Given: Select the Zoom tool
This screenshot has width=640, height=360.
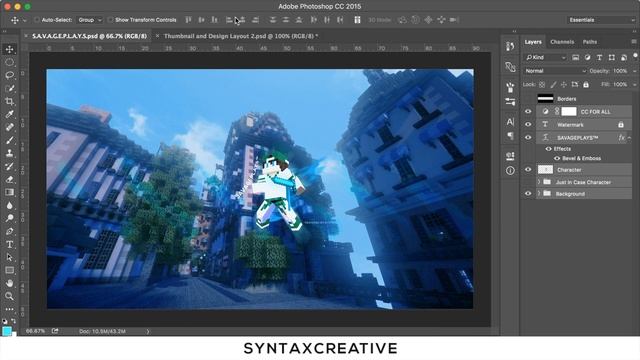Looking at the screenshot, I should (x=9, y=296).
